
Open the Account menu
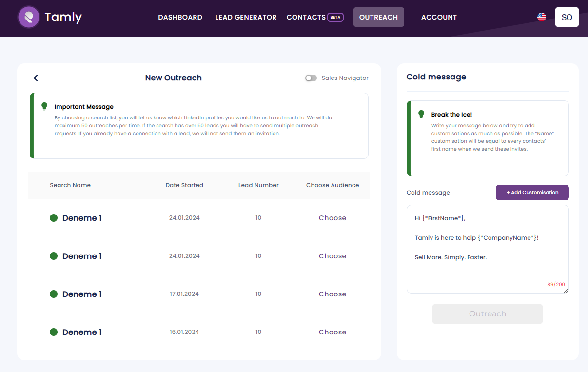click(439, 17)
